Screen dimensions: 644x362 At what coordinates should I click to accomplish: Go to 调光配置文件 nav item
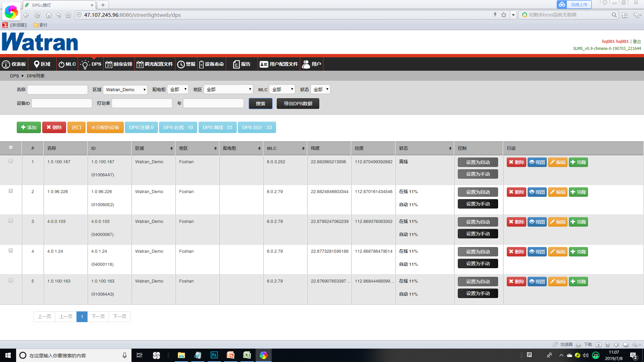[155, 64]
